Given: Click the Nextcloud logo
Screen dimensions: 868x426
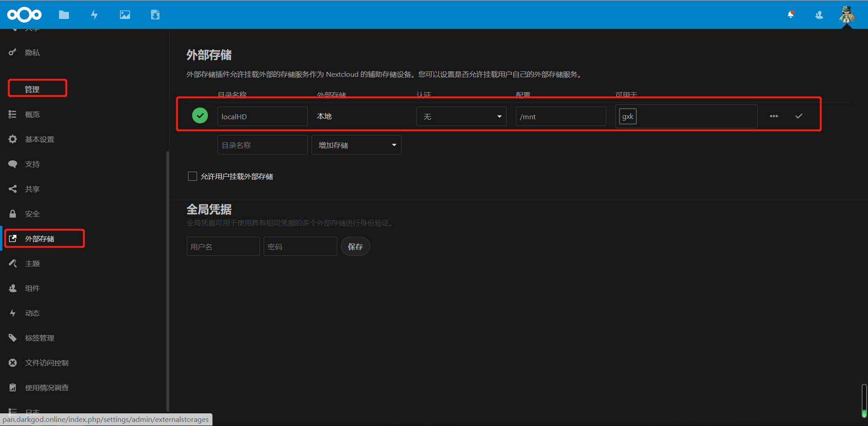Looking at the screenshot, I should [x=24, y=15].
